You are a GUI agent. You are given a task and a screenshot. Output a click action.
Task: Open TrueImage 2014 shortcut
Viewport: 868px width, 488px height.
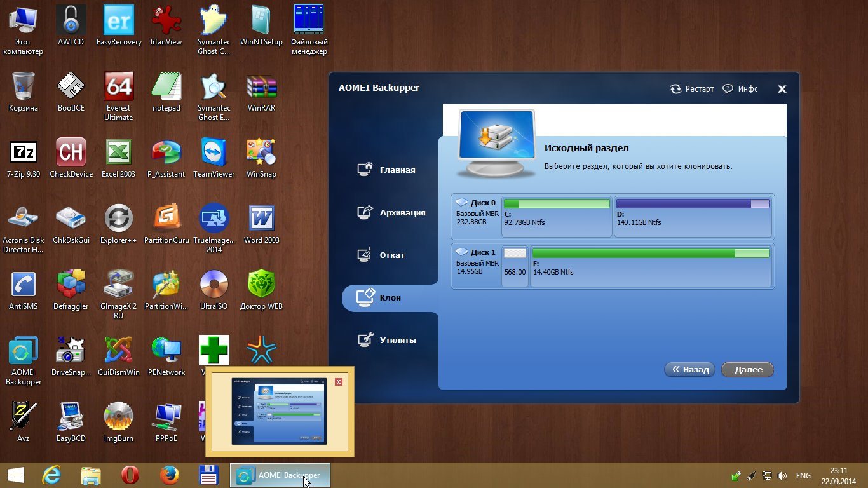tap(214, 229)
